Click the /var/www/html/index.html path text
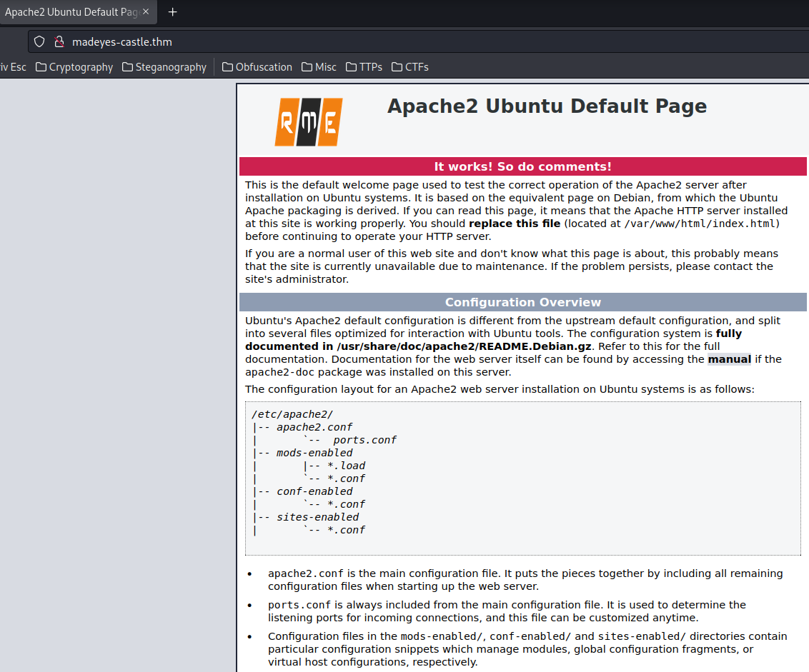809x672 pixels. [x=700, y=224]
